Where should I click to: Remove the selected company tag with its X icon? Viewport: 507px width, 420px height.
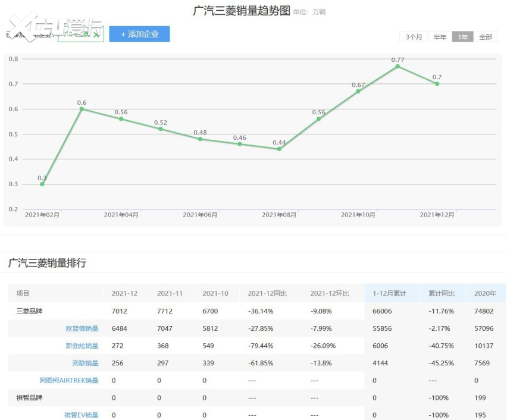97,35
